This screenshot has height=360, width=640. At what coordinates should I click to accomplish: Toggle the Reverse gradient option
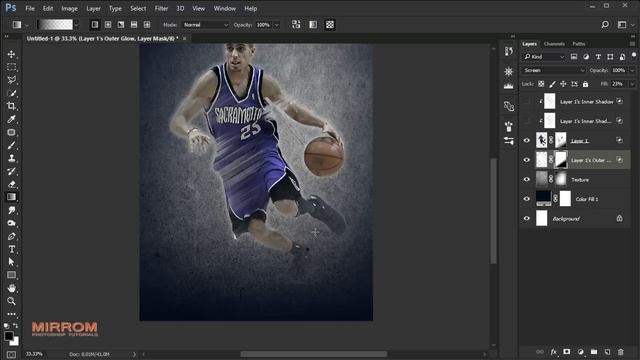pyautogui.click(x=296, y=25)
